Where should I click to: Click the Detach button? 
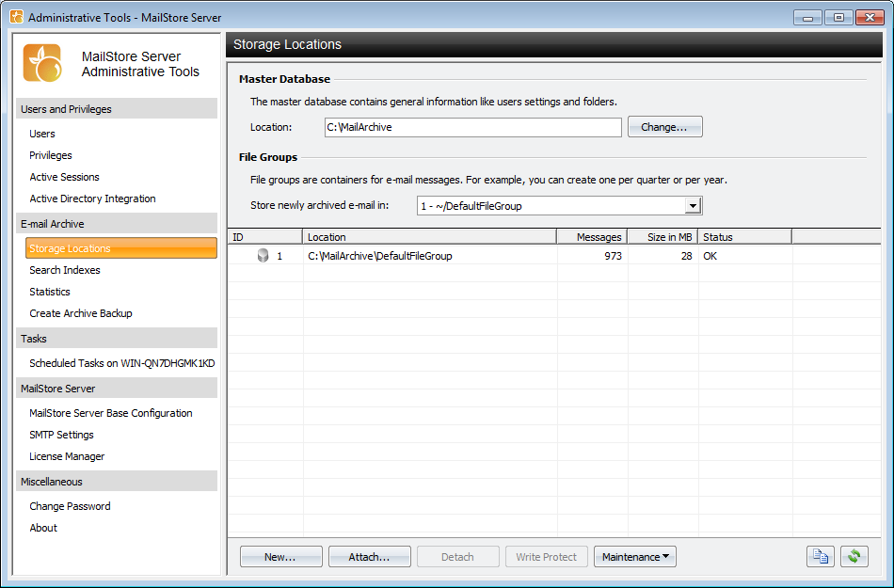tap(458, 557)
